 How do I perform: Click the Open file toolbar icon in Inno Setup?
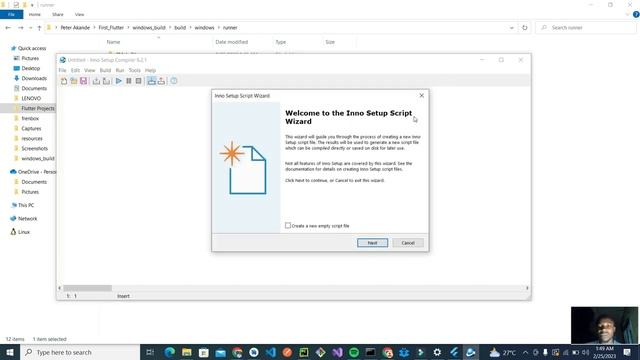(73, 81)
